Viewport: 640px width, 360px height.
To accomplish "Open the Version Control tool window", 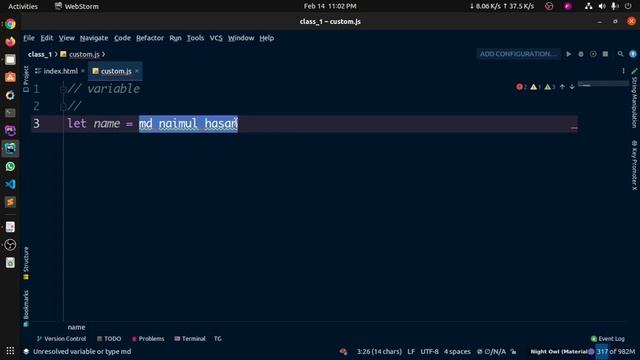I will pyautogui.click(x=61, y=339).
